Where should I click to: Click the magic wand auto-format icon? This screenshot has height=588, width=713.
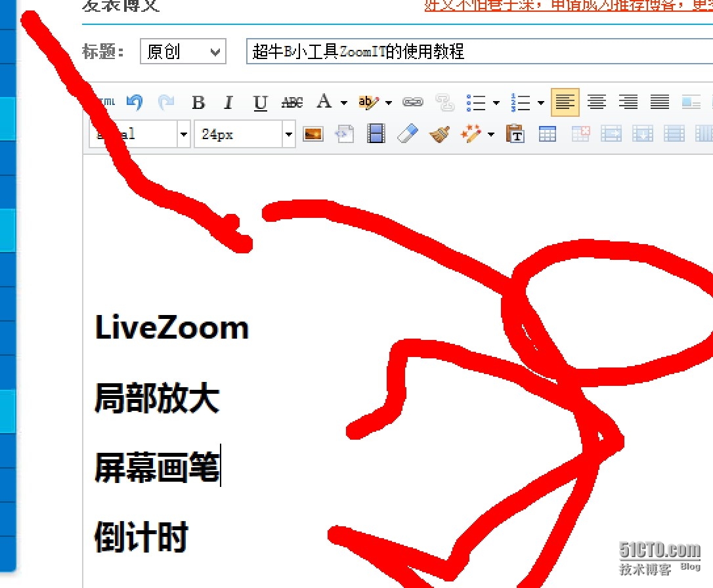pyautogui.click(x=471, y=134)
